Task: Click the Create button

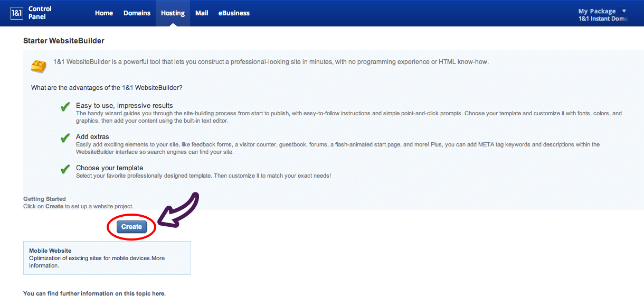Action: coord(131,227)
